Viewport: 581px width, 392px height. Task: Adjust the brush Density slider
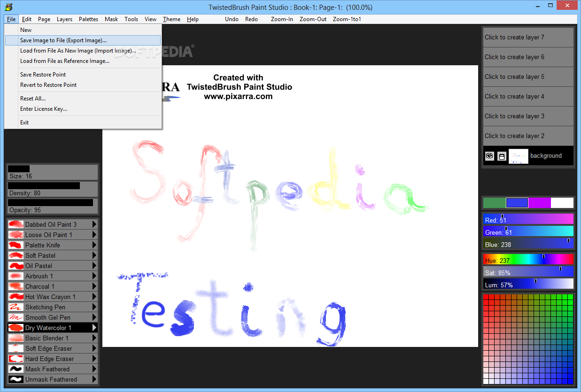tap(52, 189)
